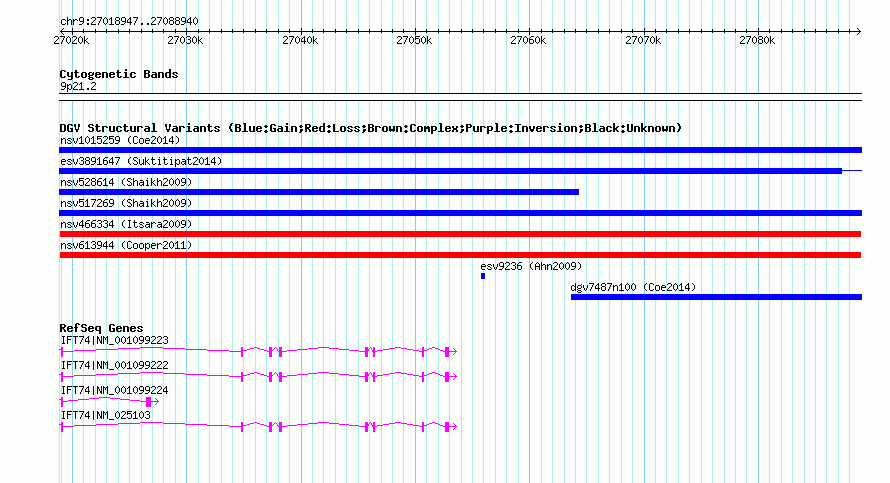This screenshot has height=483, width=890.
Task: Click the IFT74|NM_001099223 transcript label
Action: click(x=115, y=341)
